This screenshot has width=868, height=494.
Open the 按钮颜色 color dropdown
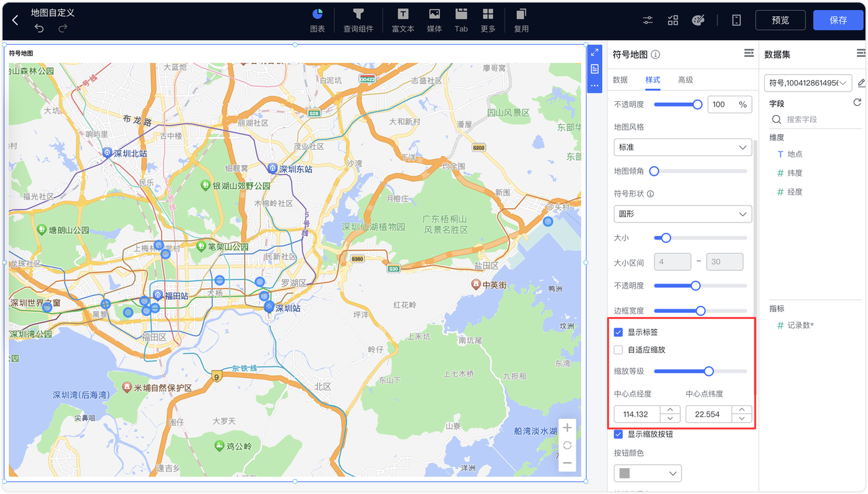pyautogui.click(x=648, y=473)
